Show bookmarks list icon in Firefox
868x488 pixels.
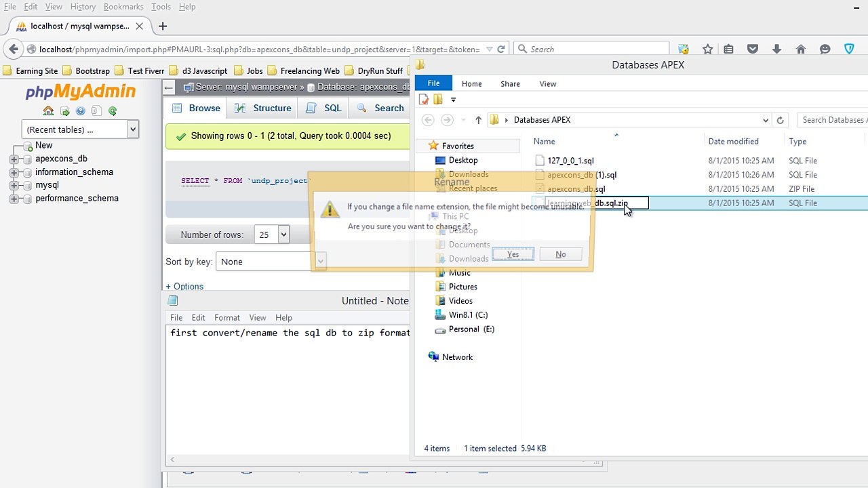point(728,49)
